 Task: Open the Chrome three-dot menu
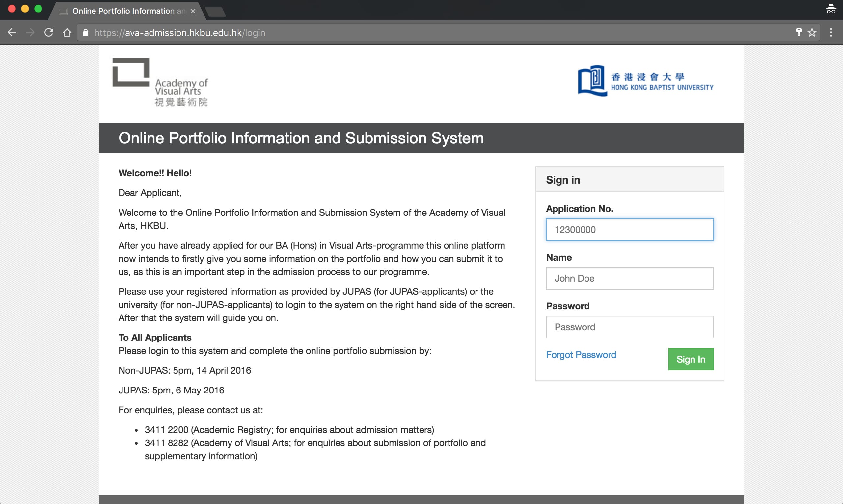(831, 33)
